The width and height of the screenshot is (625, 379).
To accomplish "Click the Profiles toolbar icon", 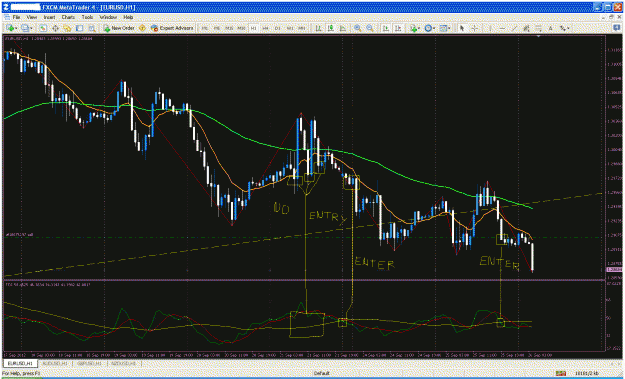I will point(25,28).
